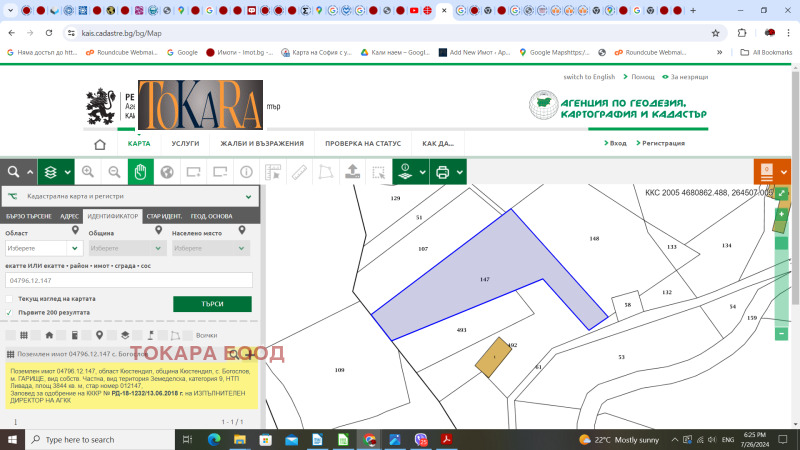Toggle Текущ изглед на картата checkbox
Image resolution: width=800 pixels, height=450 pixels.
(9, 299)
